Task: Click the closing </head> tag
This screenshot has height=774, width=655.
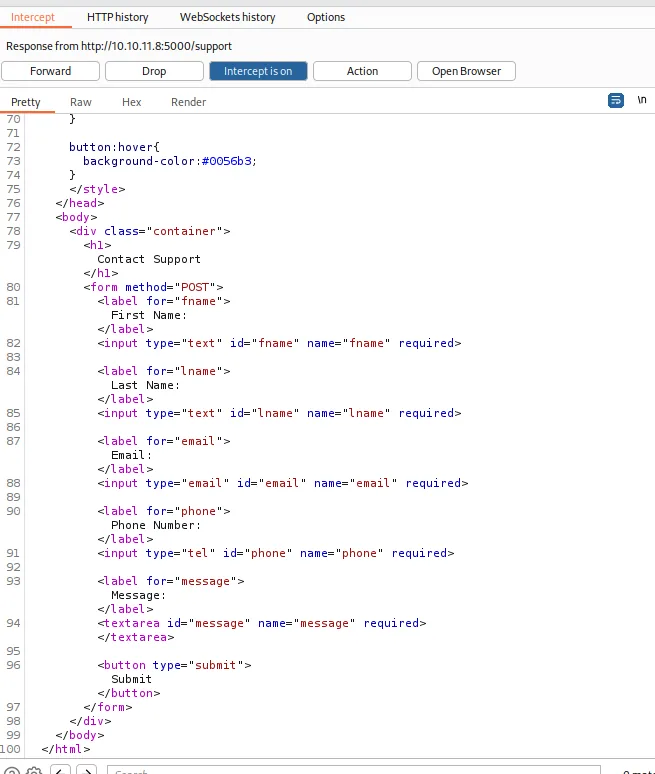Action: 80,203
